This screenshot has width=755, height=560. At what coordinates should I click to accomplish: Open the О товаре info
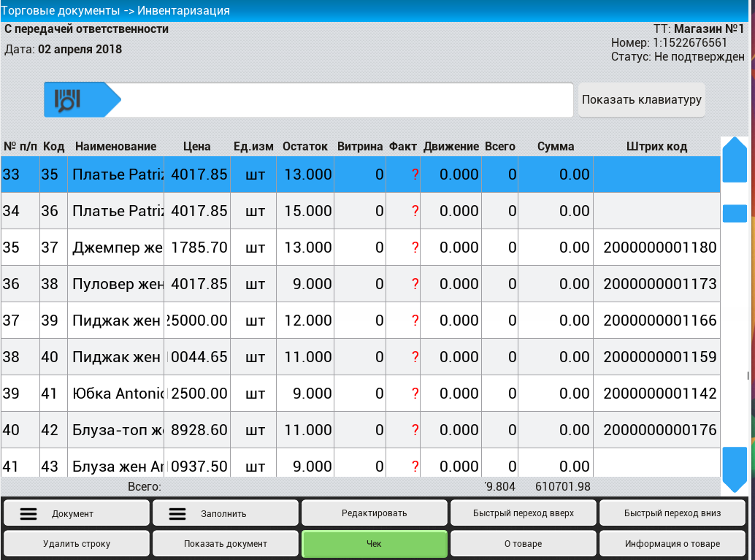pos(524,544)
